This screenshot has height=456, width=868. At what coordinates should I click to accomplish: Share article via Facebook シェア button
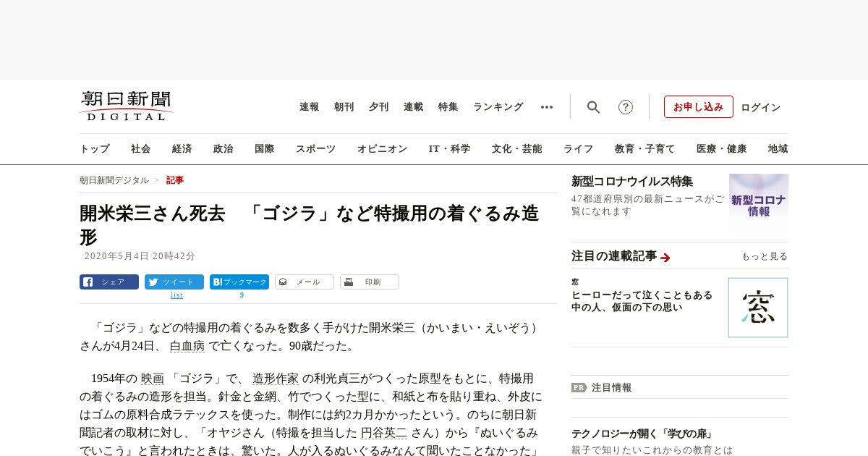tap(109, 282)
